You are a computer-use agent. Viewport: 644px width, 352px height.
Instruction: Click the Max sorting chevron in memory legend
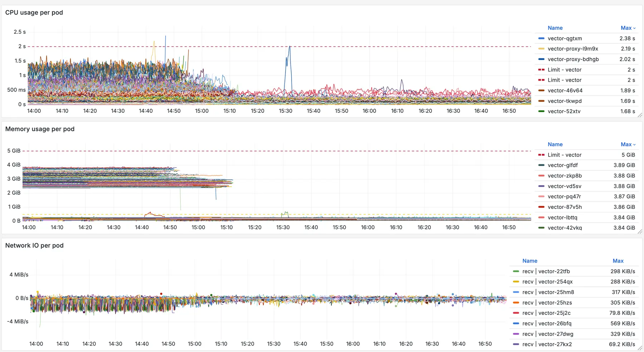click(634, 144)
